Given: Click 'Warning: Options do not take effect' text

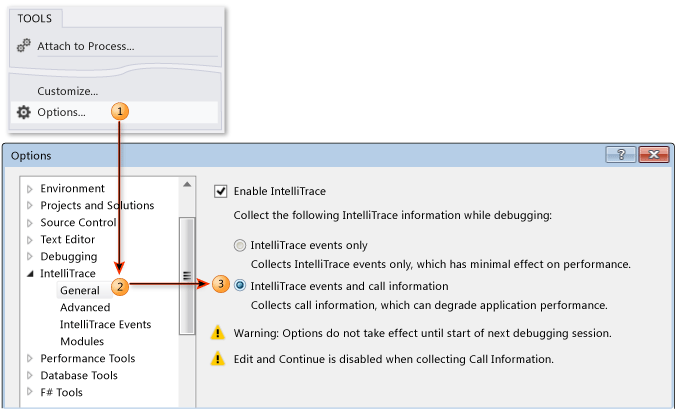Looking at the screenshot, I should (x=423, y=333).
